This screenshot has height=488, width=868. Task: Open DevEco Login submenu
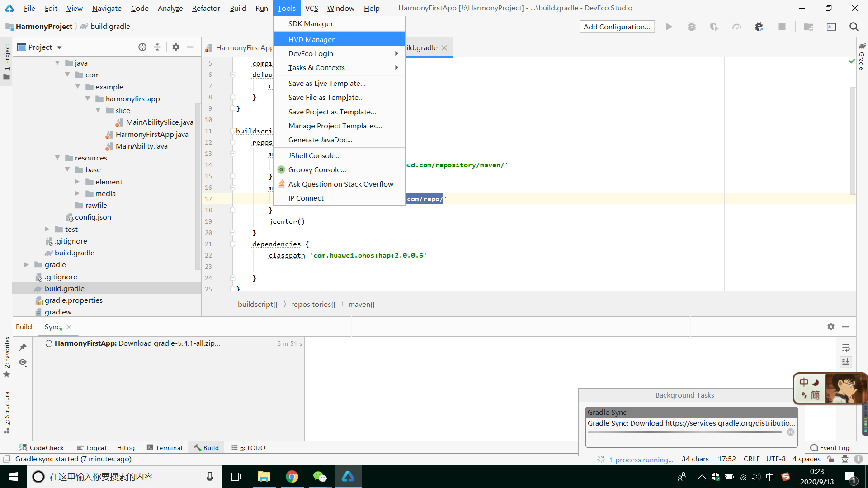tap(339, 53)
